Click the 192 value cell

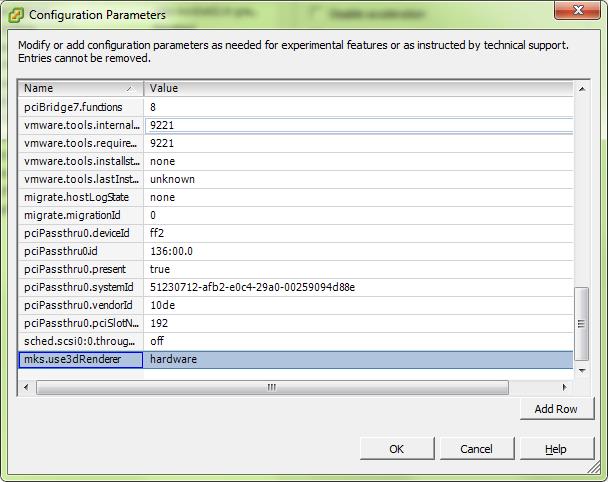[x=358, y=323]
